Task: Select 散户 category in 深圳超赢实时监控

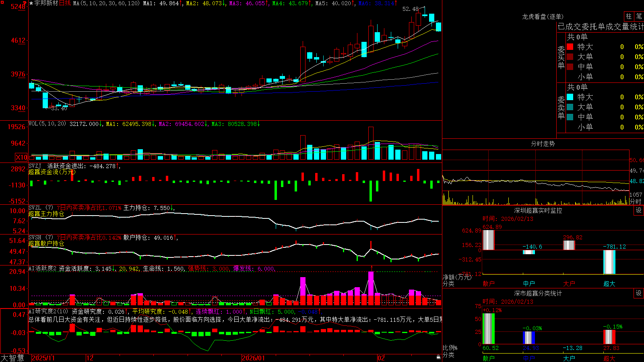Action: [489, 284]
